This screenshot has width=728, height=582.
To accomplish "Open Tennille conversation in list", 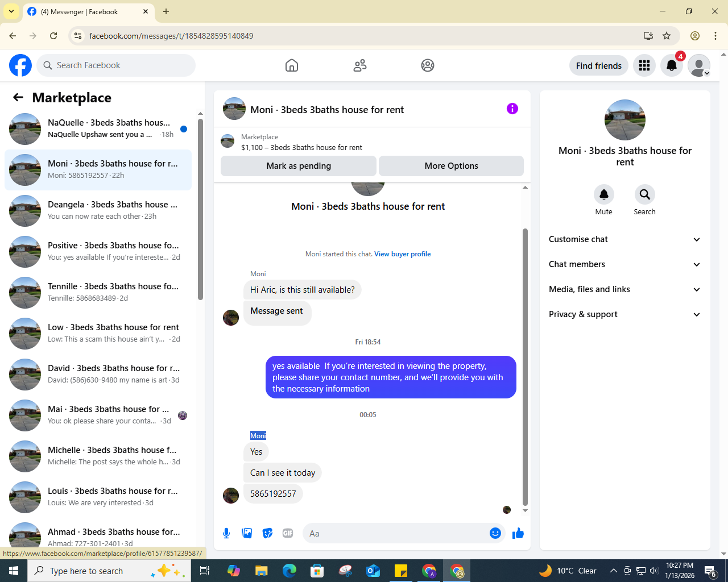I will pos(98,293).
